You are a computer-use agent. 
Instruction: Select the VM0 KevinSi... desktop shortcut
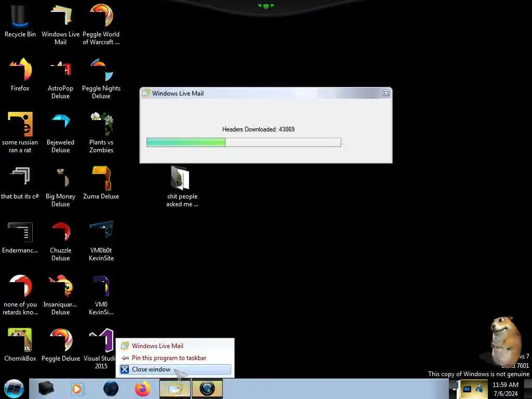(x=101, y=295)
